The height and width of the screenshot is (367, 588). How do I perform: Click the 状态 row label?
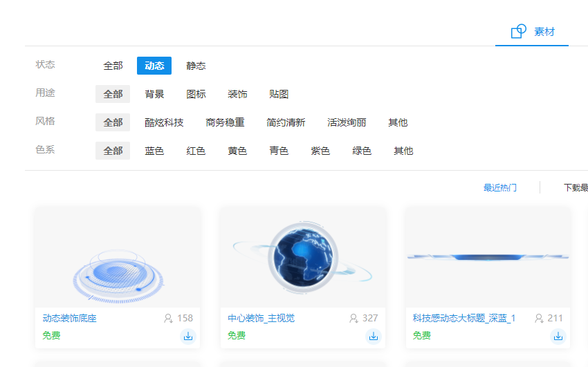point(46,64)
